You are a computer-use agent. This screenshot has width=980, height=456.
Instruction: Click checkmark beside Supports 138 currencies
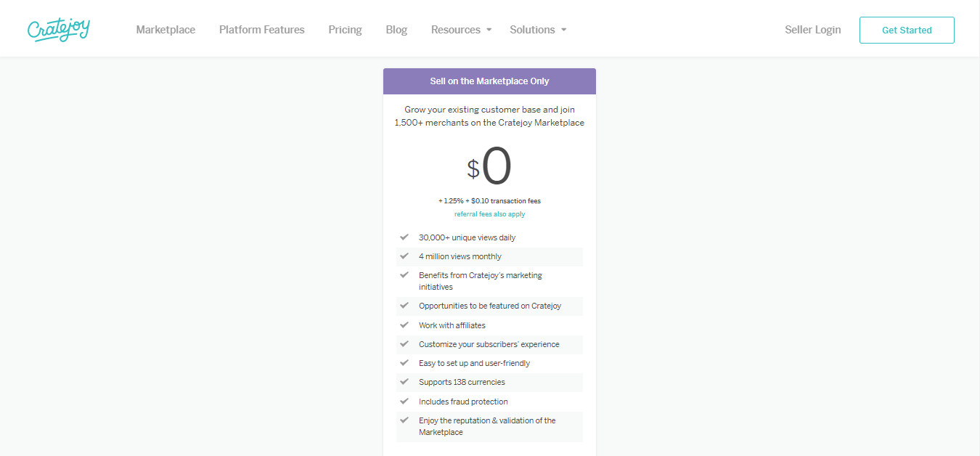click(404, 381)
